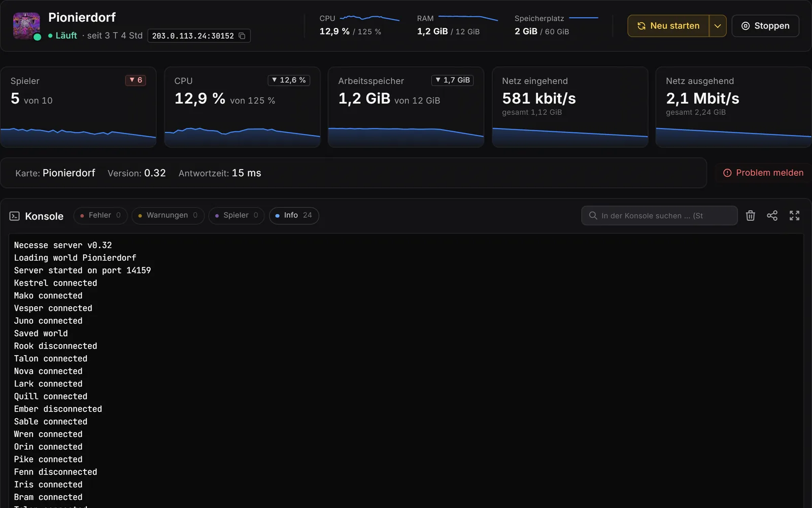
Task: Open the Neu starten dropdown arrow
Action: (x=718, y=26)
